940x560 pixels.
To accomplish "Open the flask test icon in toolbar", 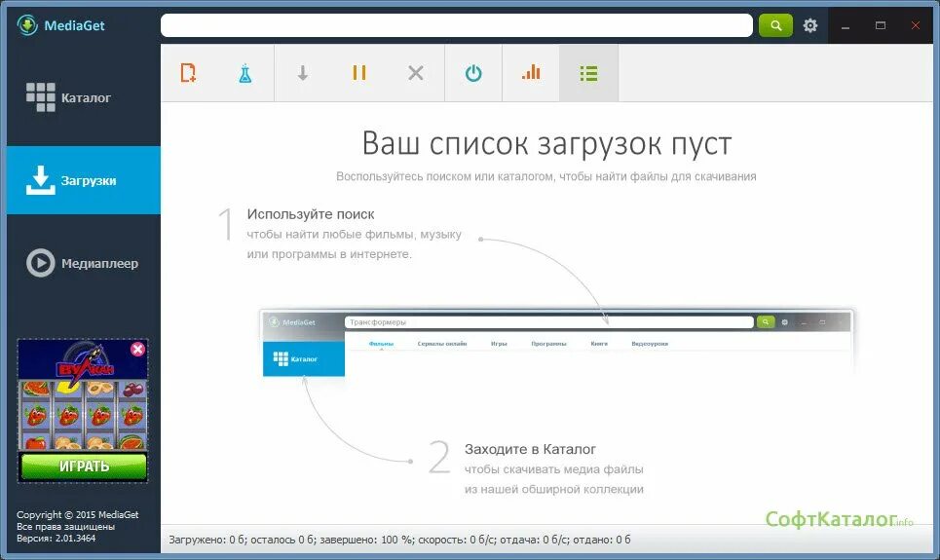I will (245, 73).
